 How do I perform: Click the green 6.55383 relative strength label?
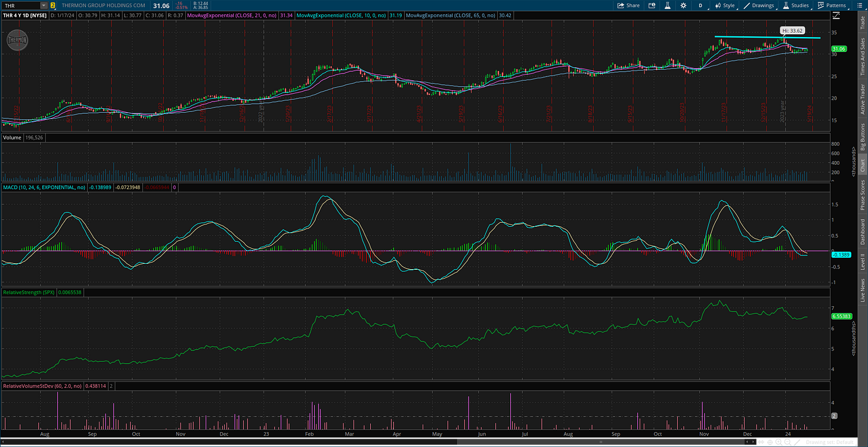pyautogui.click(x=840, y=316)
